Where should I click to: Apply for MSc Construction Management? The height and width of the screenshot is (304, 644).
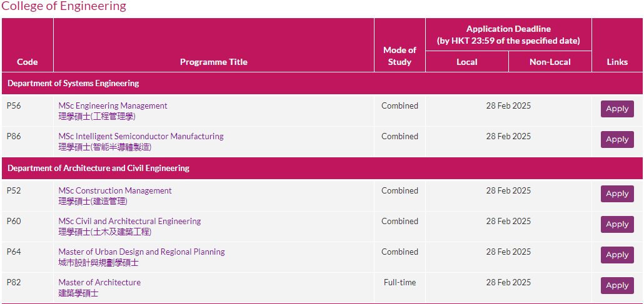[617, 194]
